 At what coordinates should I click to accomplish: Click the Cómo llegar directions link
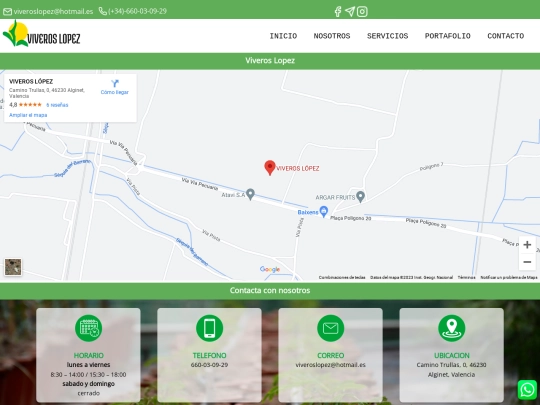115,87
